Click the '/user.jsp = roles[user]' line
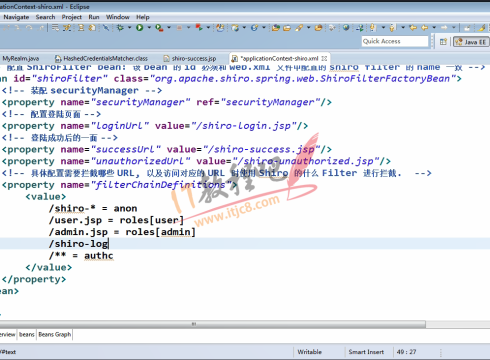The image size is (490, 360). click(x=116, y=220)
